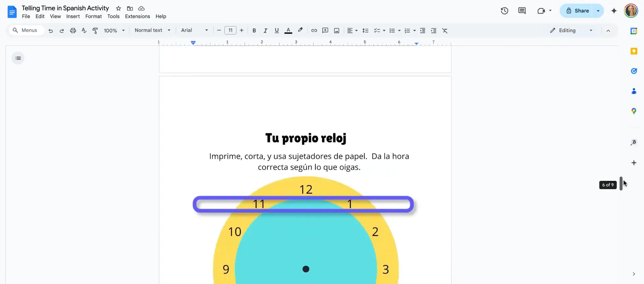Toggle underline formatting
Image resolution: width=644 pixels, height=284 pixels.
[x=277, y=30]
